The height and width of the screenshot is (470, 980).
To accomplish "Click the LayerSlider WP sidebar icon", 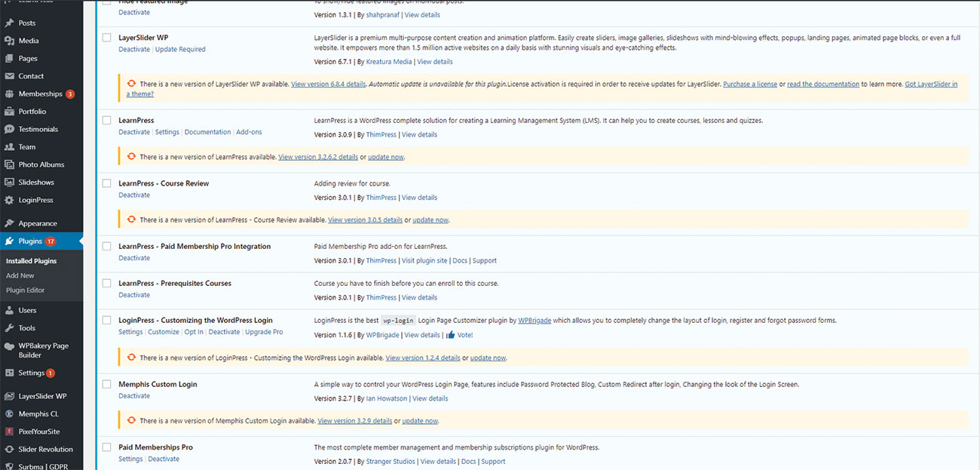I will point(9,396).
